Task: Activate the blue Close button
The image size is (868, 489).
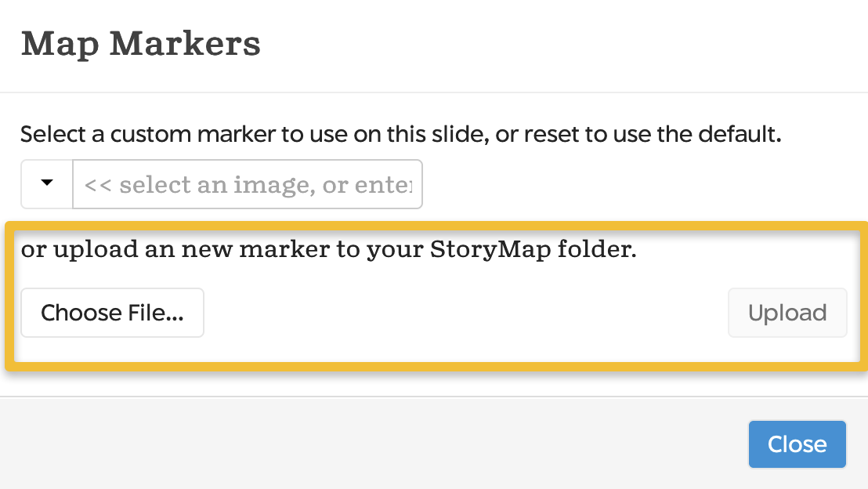Action: (797, 444)
